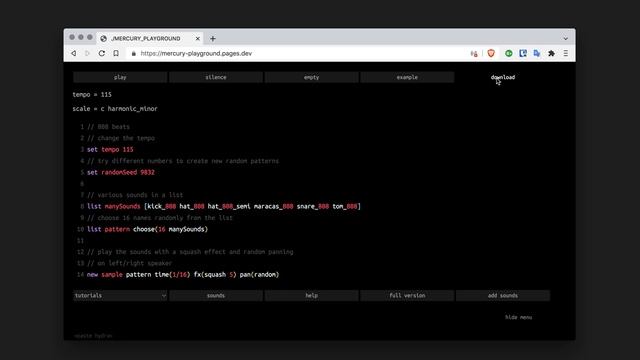Viewport: 640px width, 360px height.
Task: Click the download button
Action: tap(503, 77)
